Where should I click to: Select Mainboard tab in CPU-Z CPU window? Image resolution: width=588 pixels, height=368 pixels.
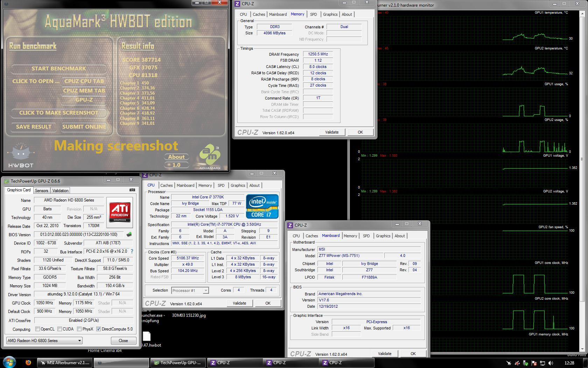[185, 185]
